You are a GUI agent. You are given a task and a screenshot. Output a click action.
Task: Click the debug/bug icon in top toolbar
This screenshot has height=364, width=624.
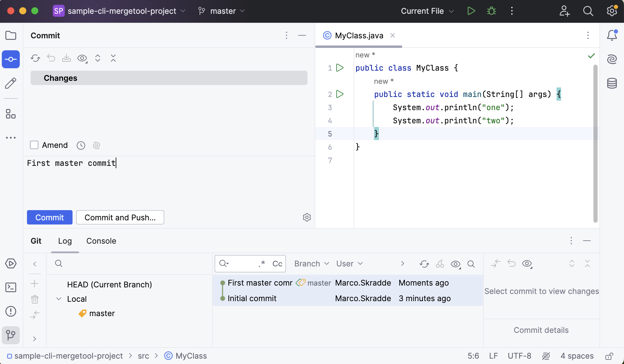click(491, 11)
